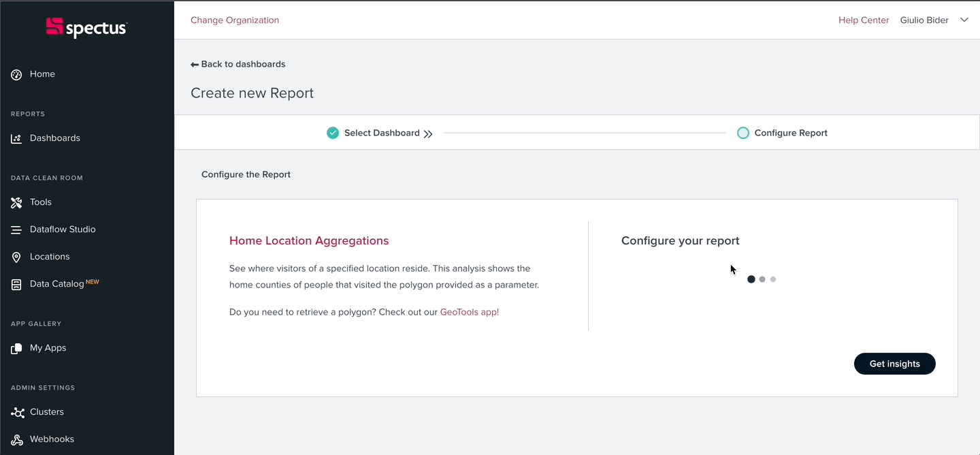Image resolution: width=980 pixels, height=455 pixels.
Task: Click the Dashboards chart icon
Action: click(x=16, y=138)
